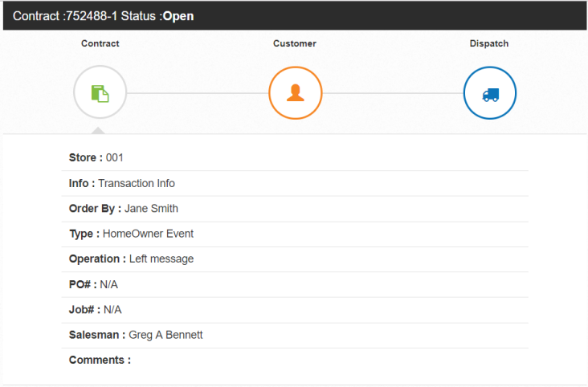This screenshot has height=387, width=588.
Task: Click salesman name Greg A Bennett
Action: (165, 335)
